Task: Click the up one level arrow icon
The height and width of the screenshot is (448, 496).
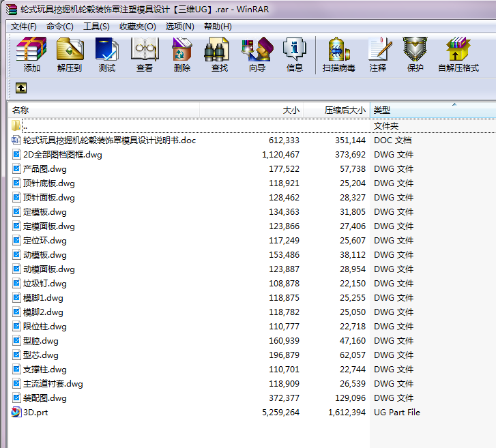Action: coord(21,88)
